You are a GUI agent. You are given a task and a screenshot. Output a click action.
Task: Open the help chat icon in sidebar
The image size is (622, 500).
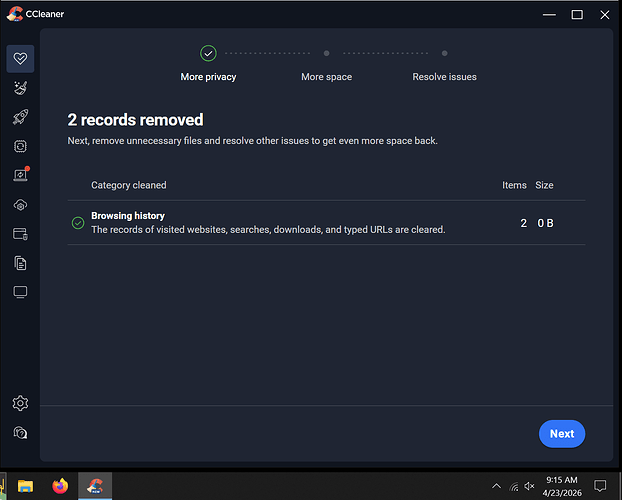coord(20,433)
